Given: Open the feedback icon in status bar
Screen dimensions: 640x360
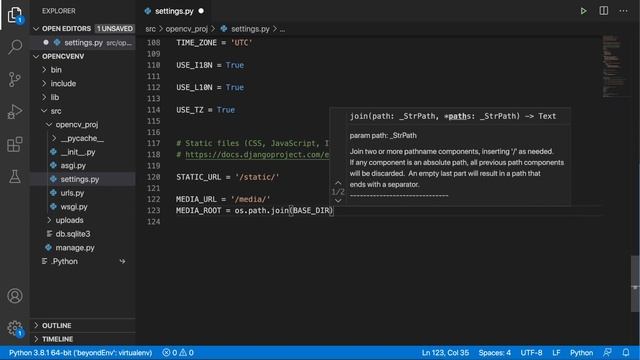Looking at the screenshot, I should click(x=607, y=352).
